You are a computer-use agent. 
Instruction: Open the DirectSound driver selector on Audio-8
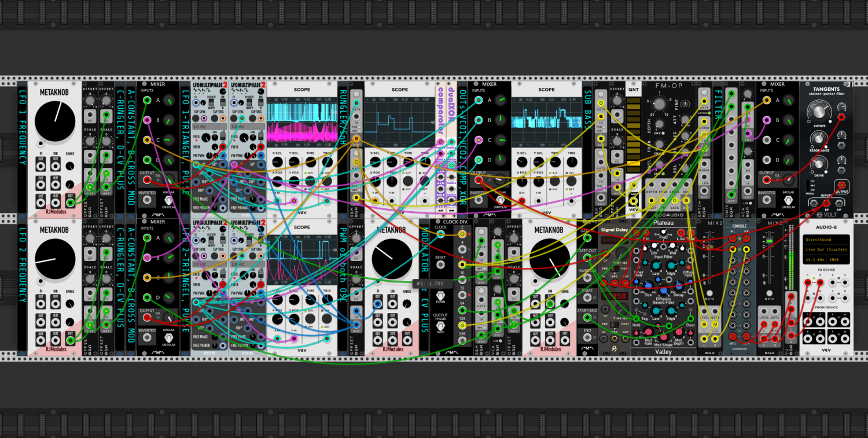(826, 238)
